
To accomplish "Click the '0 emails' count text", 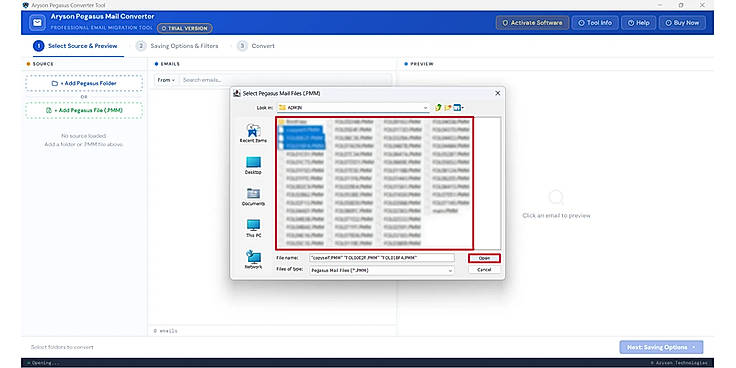I will (x=166, y=331).
